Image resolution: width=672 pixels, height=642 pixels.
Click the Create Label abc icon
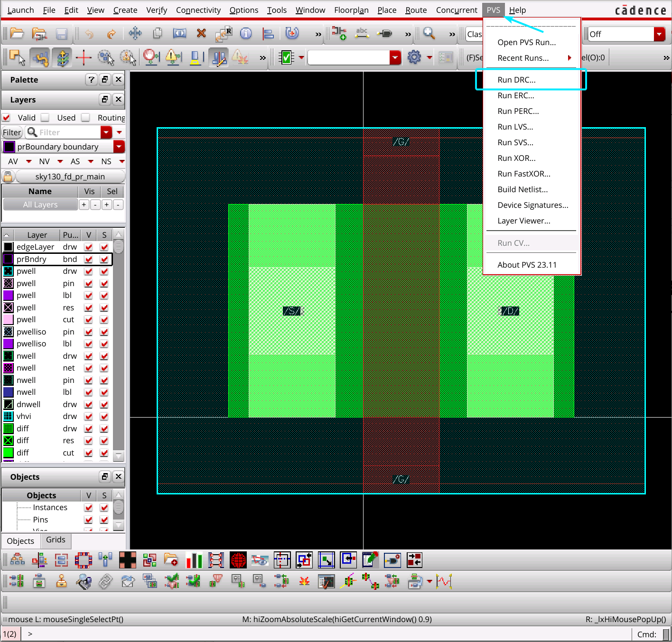point(362,33)
